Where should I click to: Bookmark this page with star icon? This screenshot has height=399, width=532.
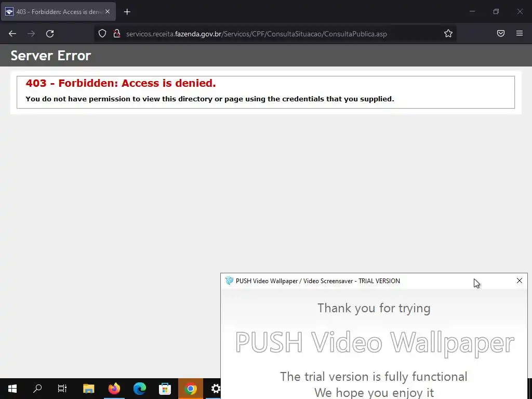448,33
